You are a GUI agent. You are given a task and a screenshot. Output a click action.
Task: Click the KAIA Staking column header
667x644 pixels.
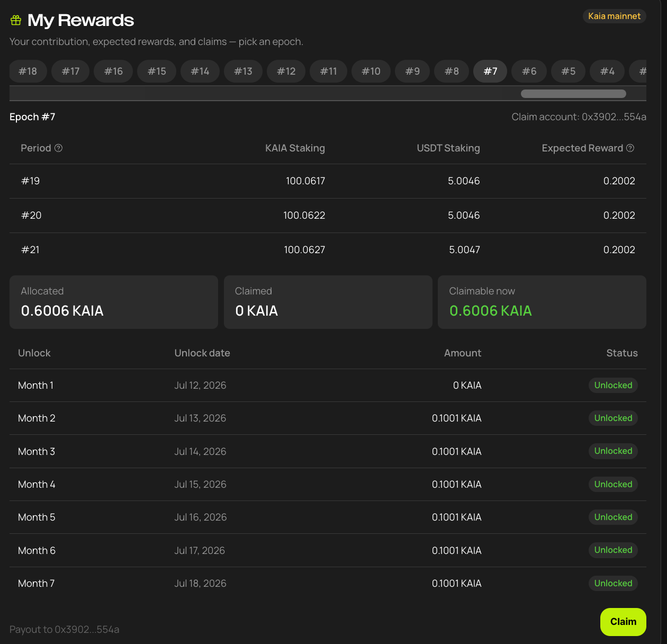pyautogui.click(x=295, y=148)
